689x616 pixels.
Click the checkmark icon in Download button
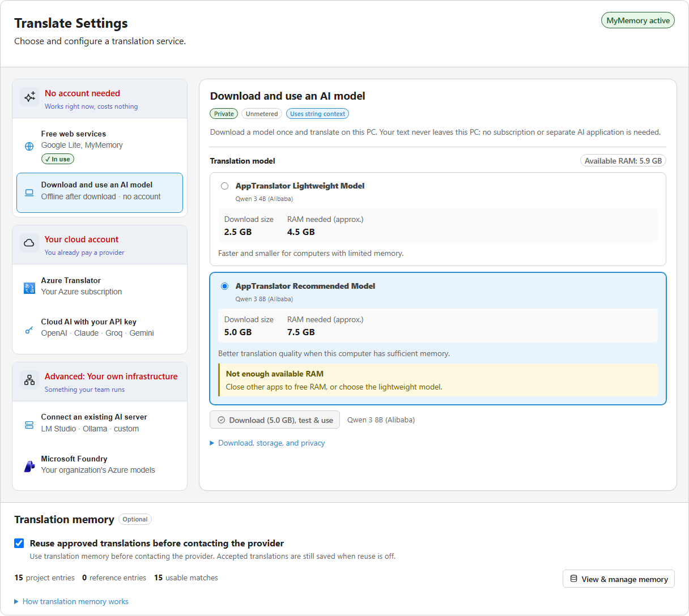coord(222,420)
